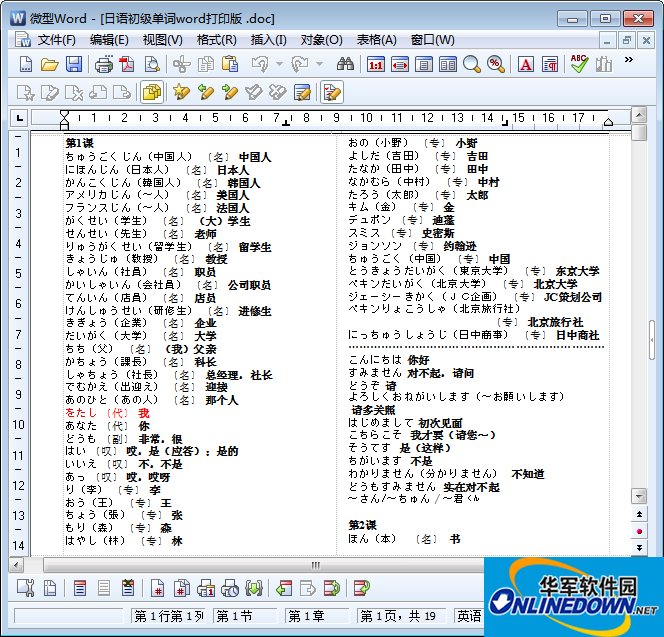The height and width of the screenshot is (637, 664).
Task: Run spell check with the ABC checkmark icon
Action: click(x=579, y=64)
